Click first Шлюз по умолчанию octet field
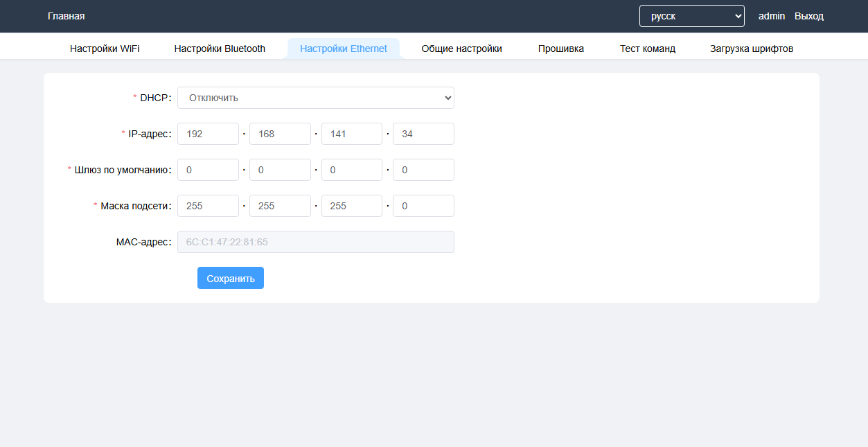 coord(208,170)
